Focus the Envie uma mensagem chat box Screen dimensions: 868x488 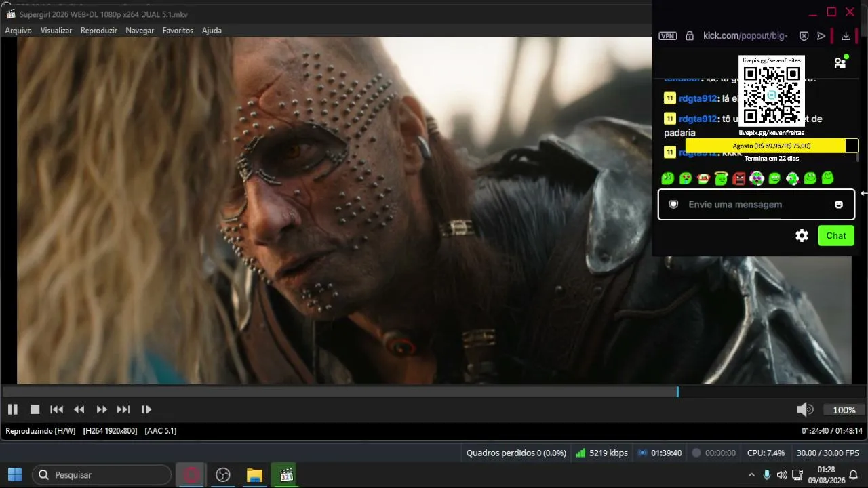point(756,205)
